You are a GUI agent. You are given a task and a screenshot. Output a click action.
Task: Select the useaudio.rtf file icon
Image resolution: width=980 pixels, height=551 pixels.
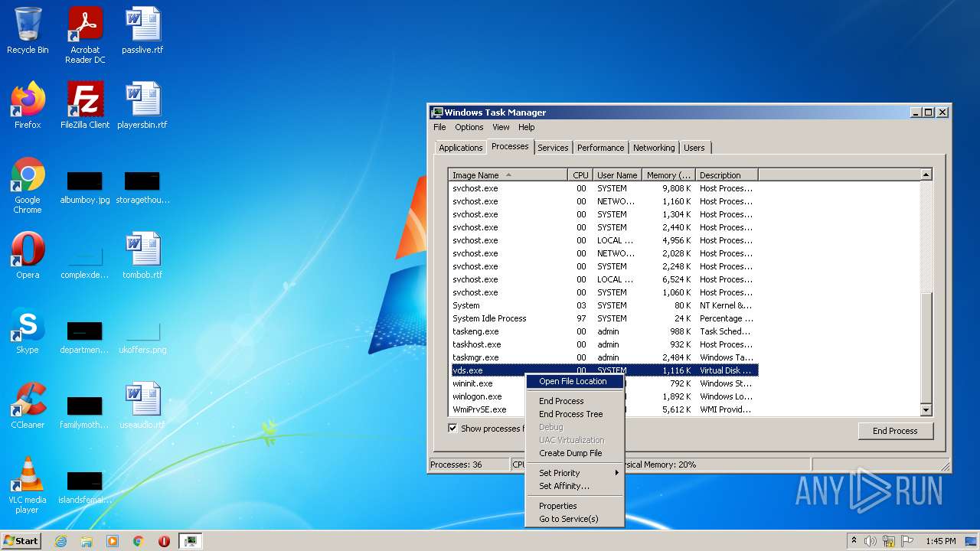(x=142, y=406)
